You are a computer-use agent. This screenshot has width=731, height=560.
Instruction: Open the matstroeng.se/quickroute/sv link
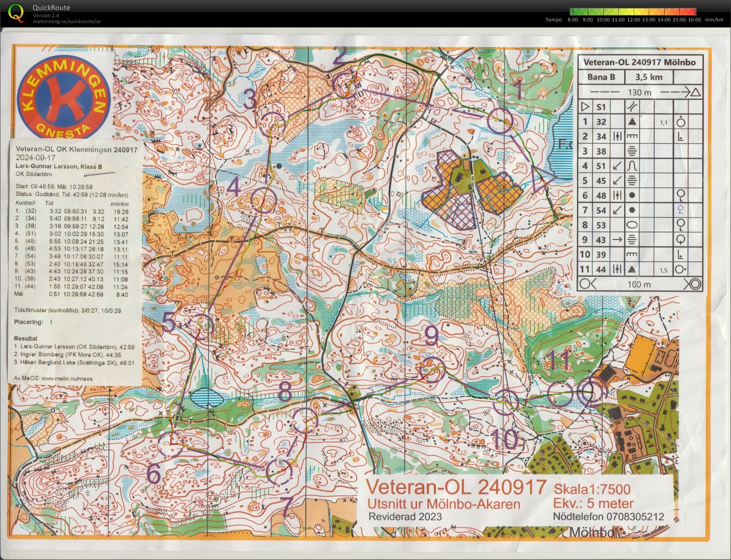[x=67, y=21]
